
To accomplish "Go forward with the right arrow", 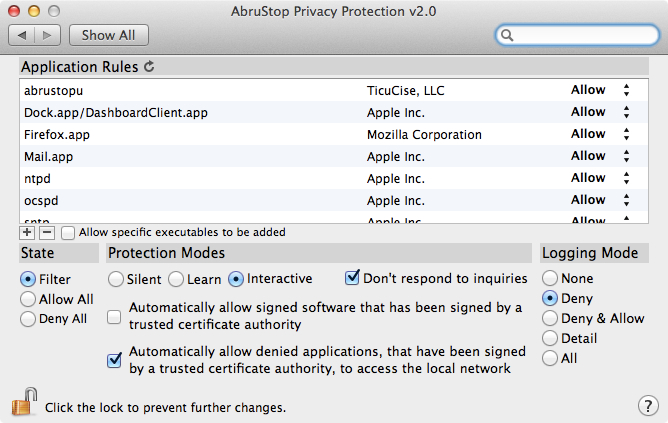I will tap(47, 35).
